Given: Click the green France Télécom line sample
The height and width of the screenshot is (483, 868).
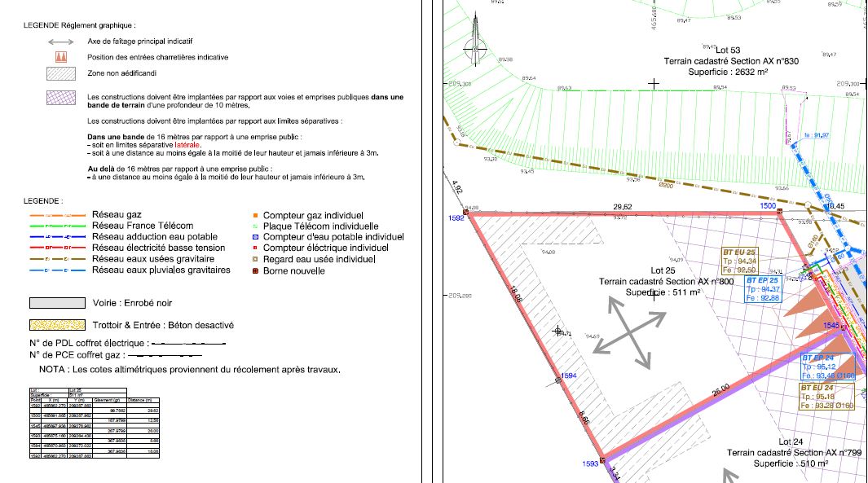Looking at the screenshot, I should tap(58, 226).
